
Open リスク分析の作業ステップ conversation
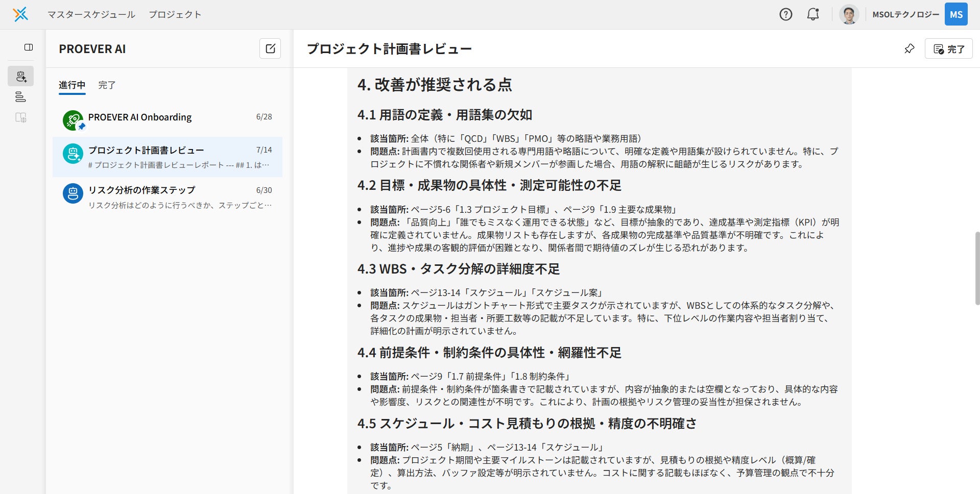[168, 197]
